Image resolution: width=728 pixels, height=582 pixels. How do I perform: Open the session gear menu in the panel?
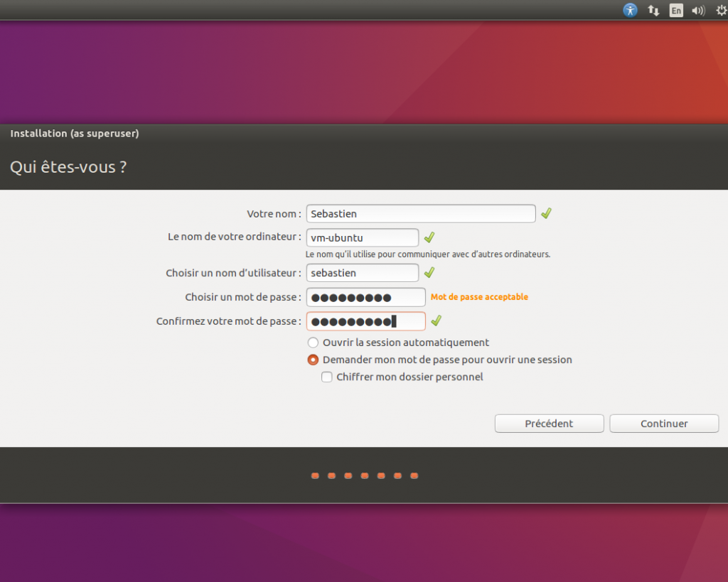721,10
